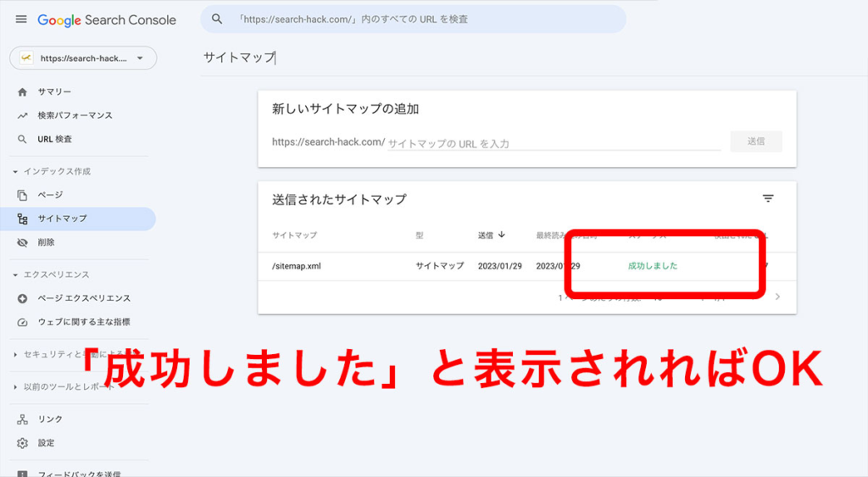Open URL 検査 in the sidebar
Screen dimensions: 868x477
(55, 140)
